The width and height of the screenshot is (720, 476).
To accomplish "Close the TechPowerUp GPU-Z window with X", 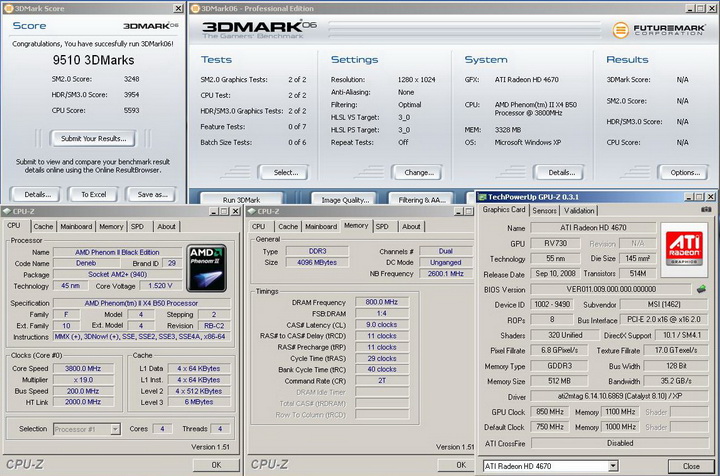I will click(x=710, y=196).
